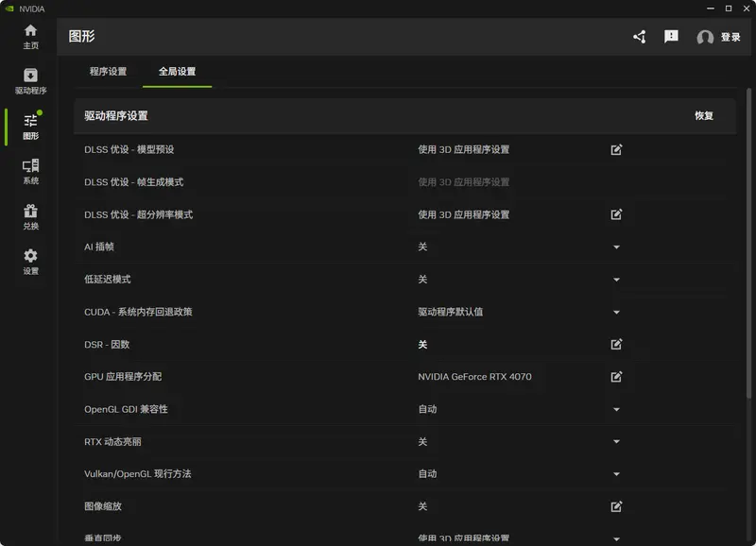
Task: Switch to the 程序设置 tab
Action: (108, 72)
